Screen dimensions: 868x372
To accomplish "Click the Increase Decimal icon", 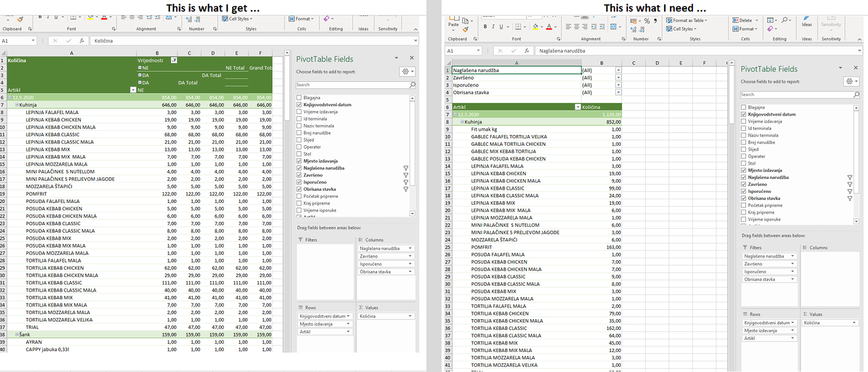I will pos(632,30).
